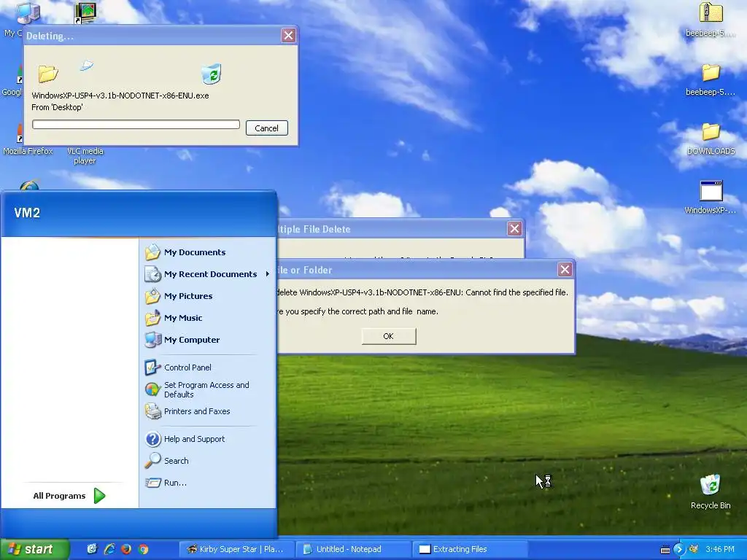Click the My Music folder icon
The width and height of the screenshot is (747, 560).
click(152, 318)
